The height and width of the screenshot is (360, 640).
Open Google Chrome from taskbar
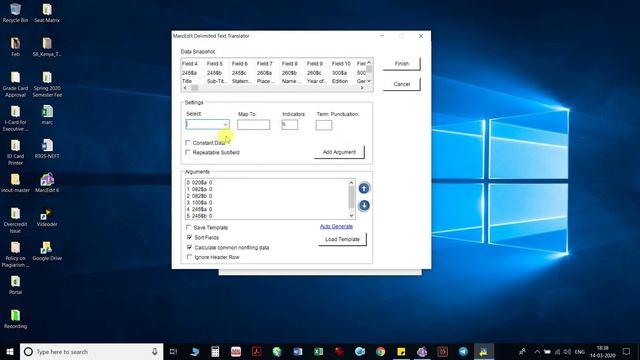[380, 351]
